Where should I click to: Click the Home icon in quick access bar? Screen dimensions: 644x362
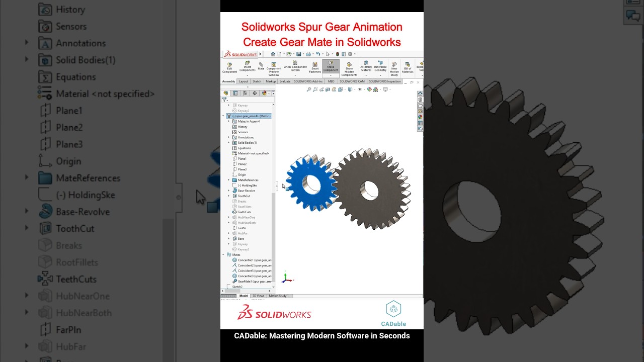[x=273, y=54]
